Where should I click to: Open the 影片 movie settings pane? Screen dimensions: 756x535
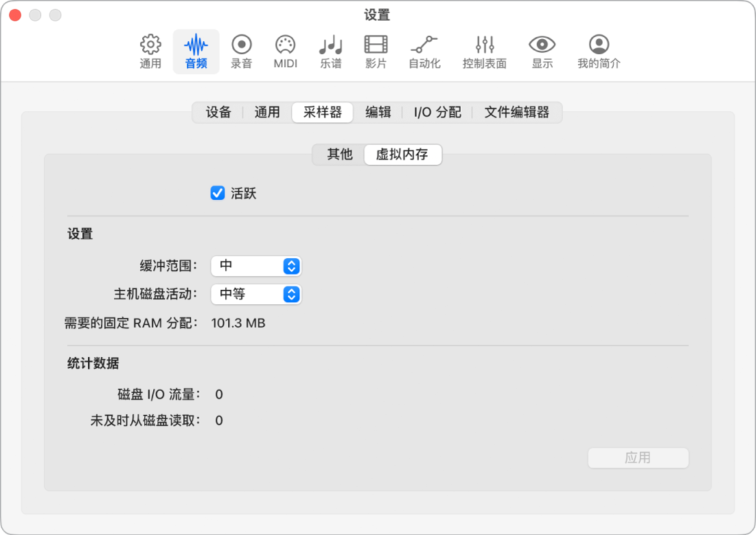click(376, 52)
